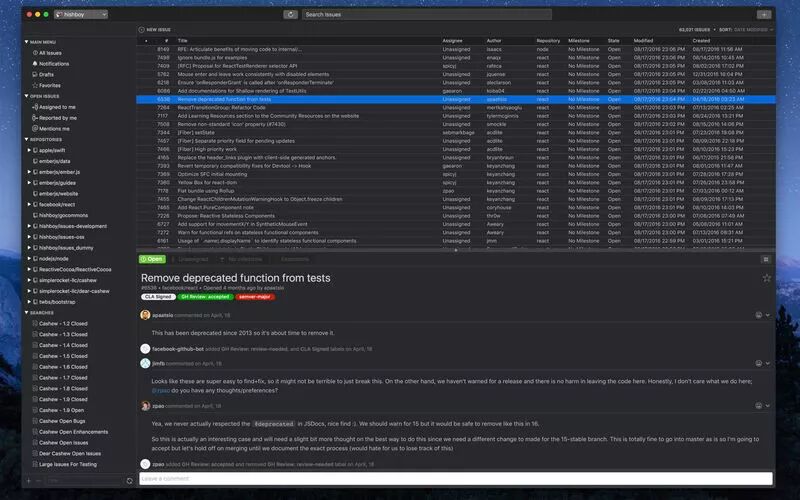800x500 pixels.
Task: Select issue 7226 Propose: Reactive Stateless Components
Action: [x=456, y=216]
